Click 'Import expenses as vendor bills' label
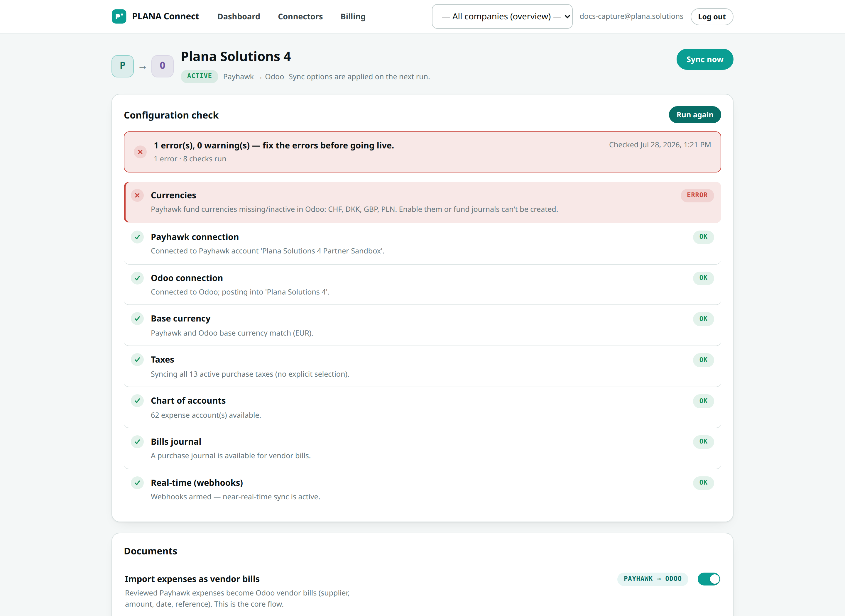Screen dimensions: 845x616 click(192, 579)
